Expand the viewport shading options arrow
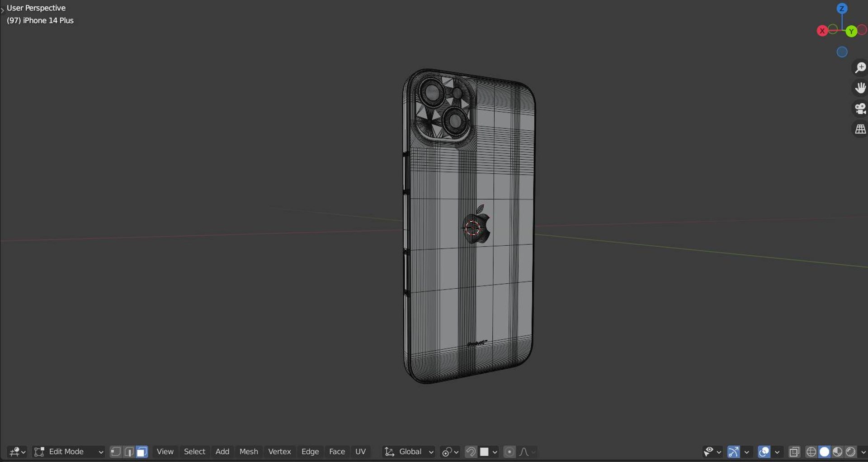 point(863,452)
